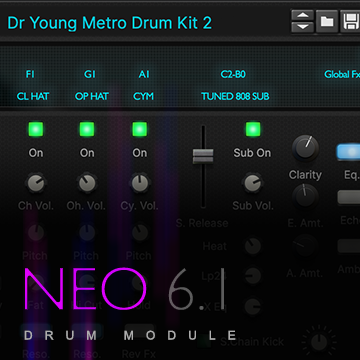360x360 pixels.
Task: Click the F1 note label
Action: 30,74
